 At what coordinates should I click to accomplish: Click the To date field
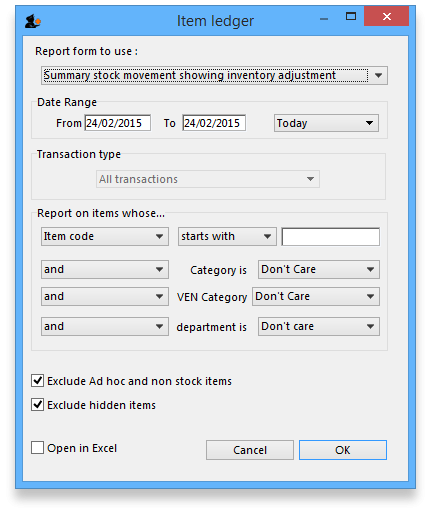click(214, 123)
